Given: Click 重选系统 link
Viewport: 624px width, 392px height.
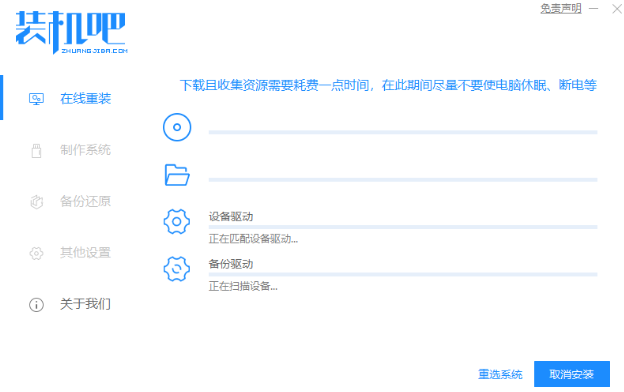Looking at the screenshot, I should point(500,374).
